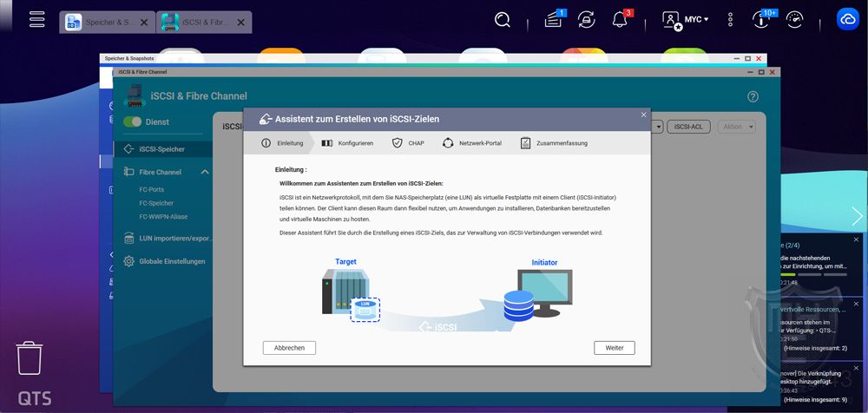This screenshot has width=868, height=413.
Task: Open FC-Speicher in the sidebar
Action: [156, 203]
